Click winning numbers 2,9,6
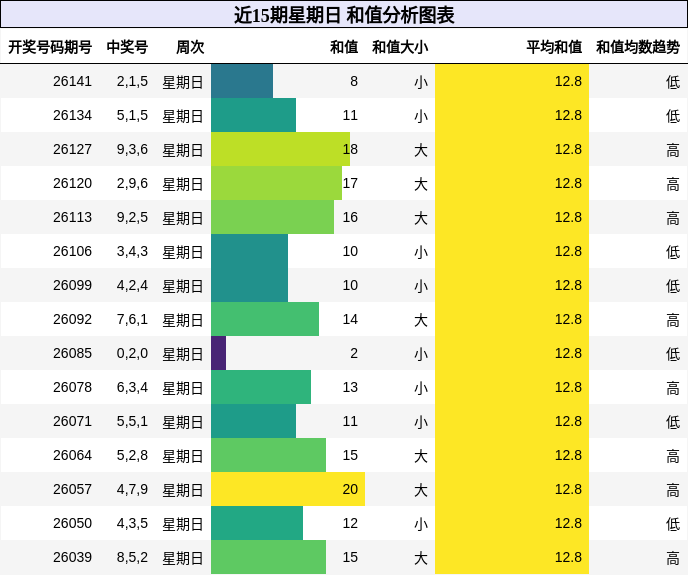This screenshot has width=688, height=575. [132, 183]
